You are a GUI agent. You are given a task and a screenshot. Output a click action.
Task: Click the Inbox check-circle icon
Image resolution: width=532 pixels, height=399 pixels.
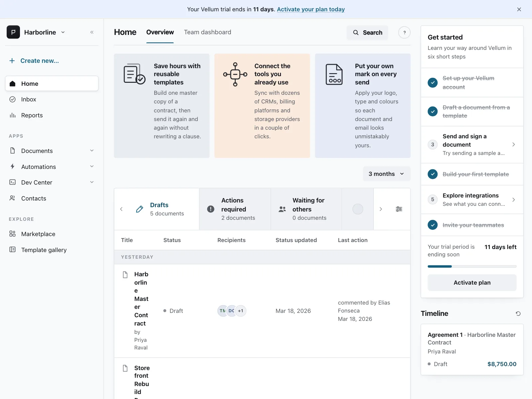13,99
